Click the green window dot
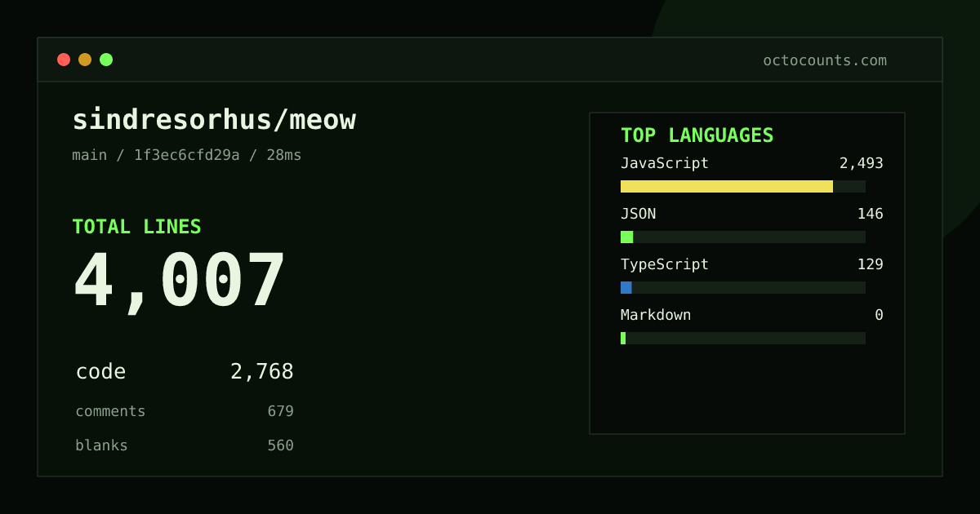 click(x=106, y=60)
